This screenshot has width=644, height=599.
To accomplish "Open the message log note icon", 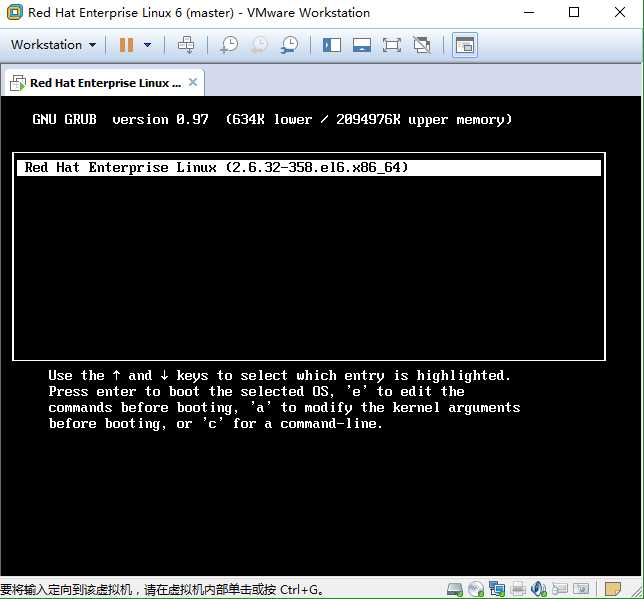I will [x=613, y=589].
